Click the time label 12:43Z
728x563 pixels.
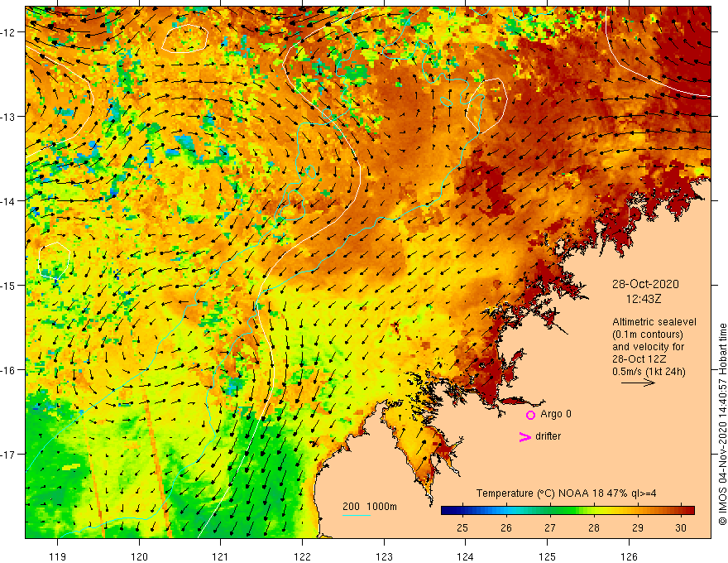pyautogui.click(x=644, y=299)
